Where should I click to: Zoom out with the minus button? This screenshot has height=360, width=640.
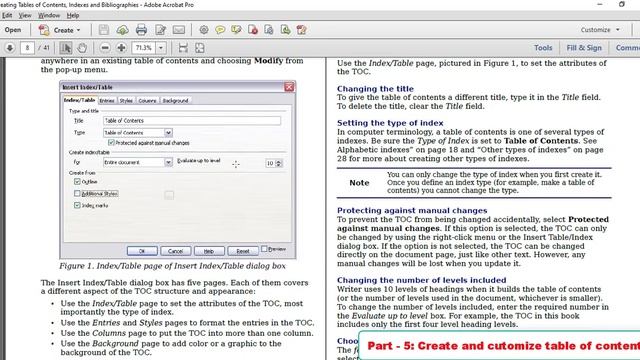coord(105,48)
